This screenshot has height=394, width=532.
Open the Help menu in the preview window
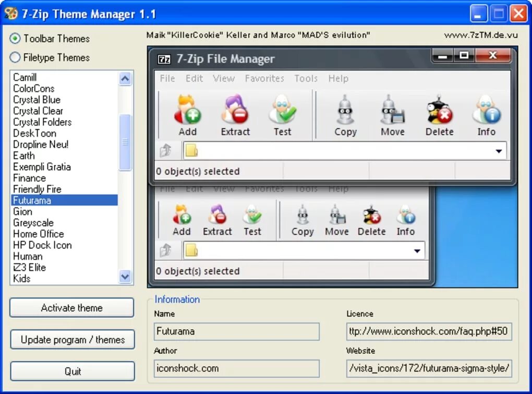click(x=338, y=78)
